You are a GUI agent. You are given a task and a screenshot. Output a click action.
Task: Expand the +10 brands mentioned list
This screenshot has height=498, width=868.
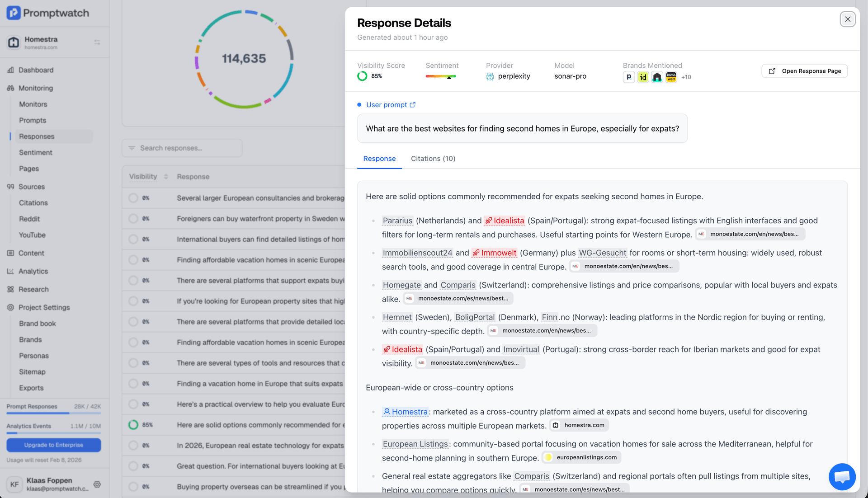[x=686, y=77]
